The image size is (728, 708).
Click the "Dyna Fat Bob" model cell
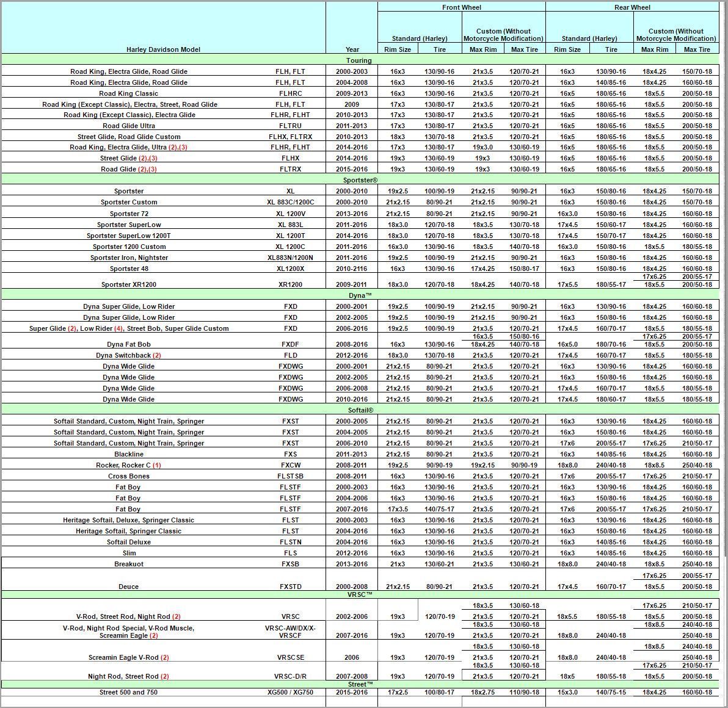[x=128, y=344]
